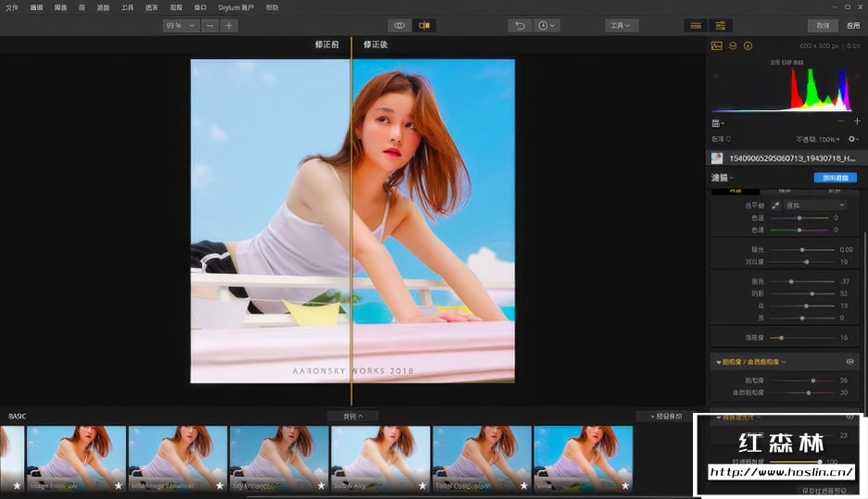868x499 pixels.
Task: Select the middle tab in develop filter
Action: coord(785,191)
